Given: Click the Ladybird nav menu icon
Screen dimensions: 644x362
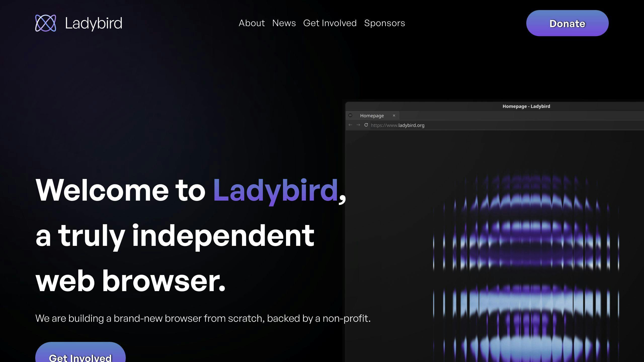Looking at the screenshot, I should pos(46,23).
